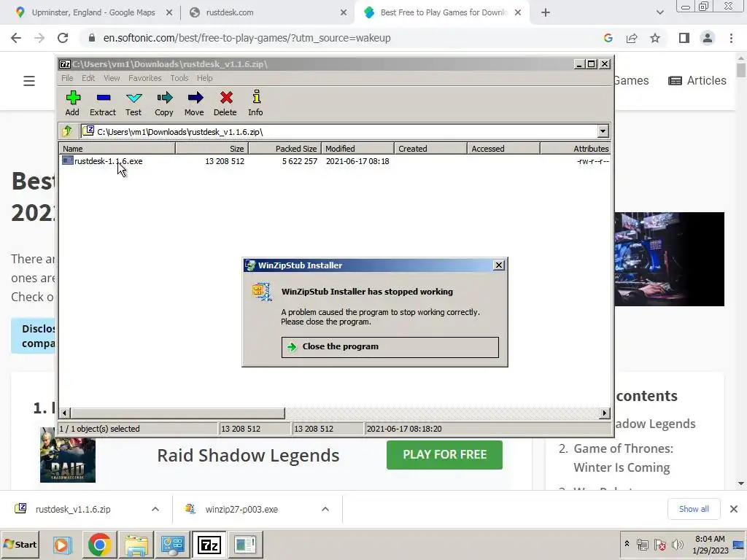
Task: Click Show all downloads
Action: pyautogui.click(x=694, y=509)
